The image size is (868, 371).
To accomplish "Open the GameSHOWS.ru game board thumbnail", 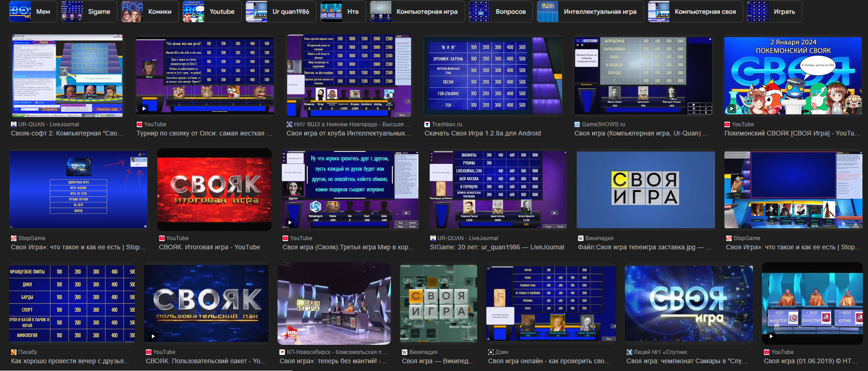I will point(643,76).
